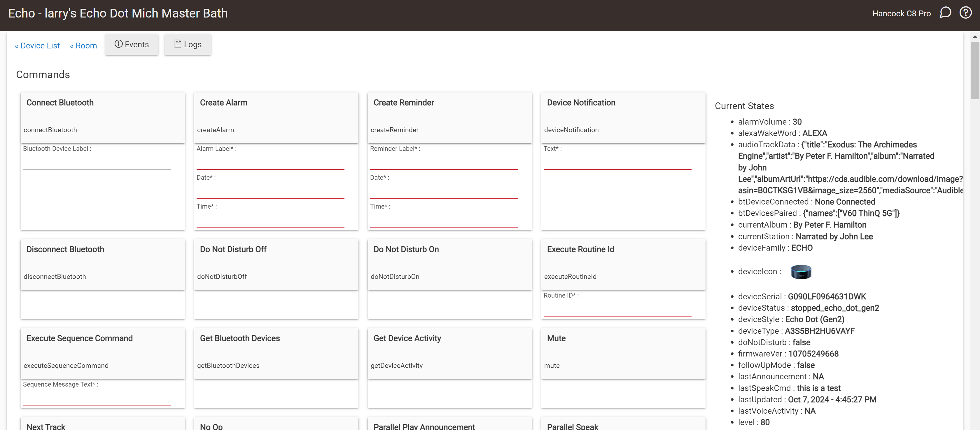Focus the Bluetooth Device Label field
This screenshot has height=430, width=980.
(97, 163)
